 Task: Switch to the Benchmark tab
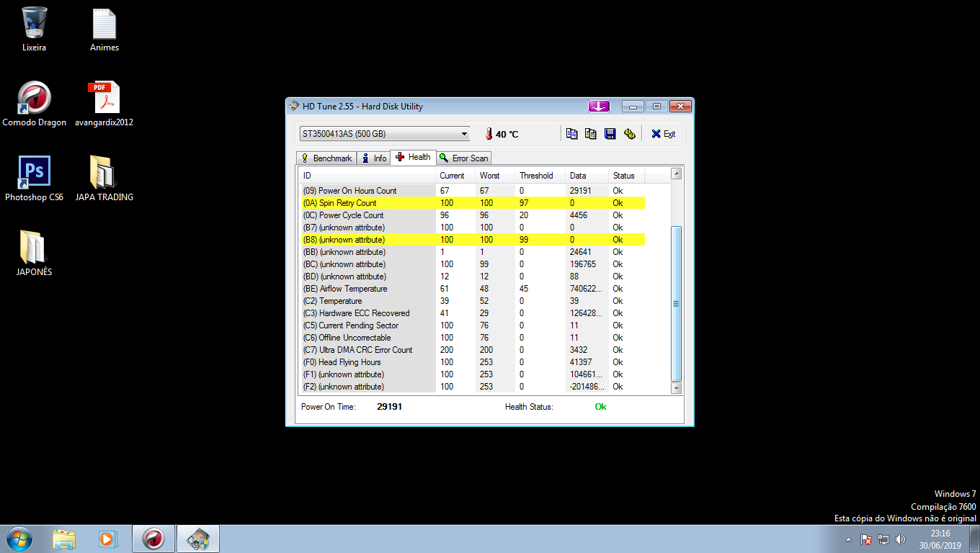[326, 158]
